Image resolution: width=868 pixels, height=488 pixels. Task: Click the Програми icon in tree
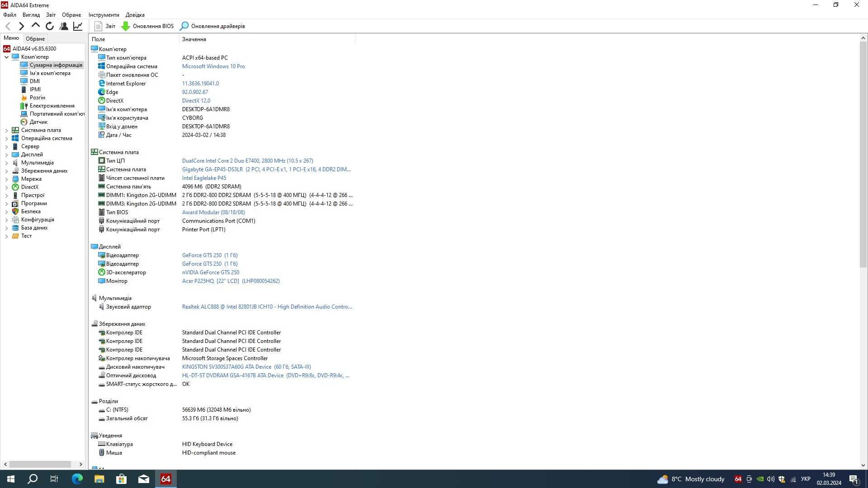point(15,203)
